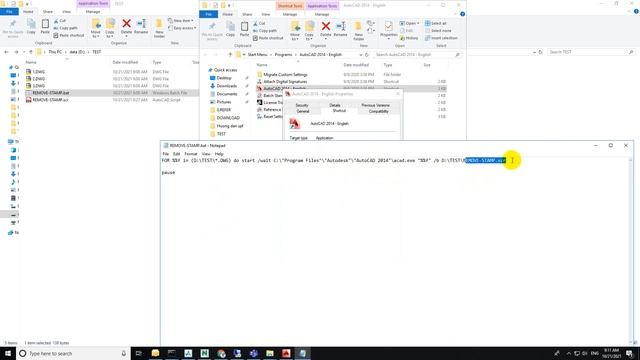This screenshot has width=640, height=360.
Task: Click Copy path in TEST window ribbon
Action: click(65, 28)
